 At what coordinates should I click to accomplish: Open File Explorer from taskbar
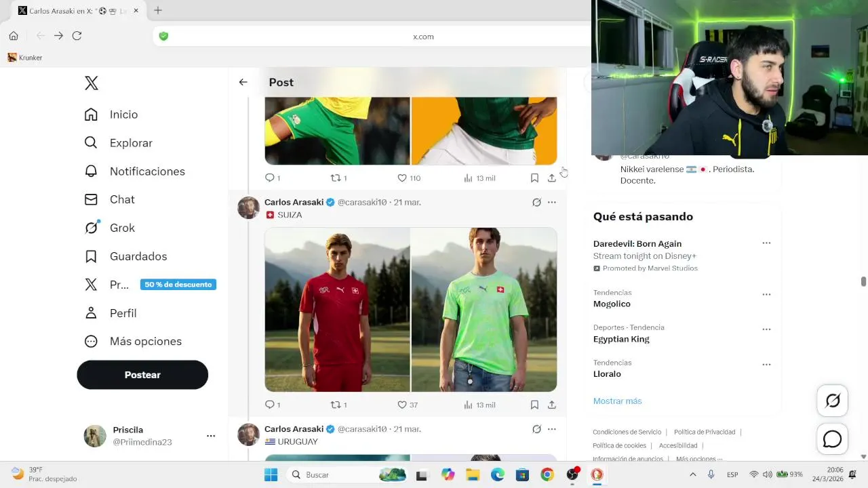point(473,474)
